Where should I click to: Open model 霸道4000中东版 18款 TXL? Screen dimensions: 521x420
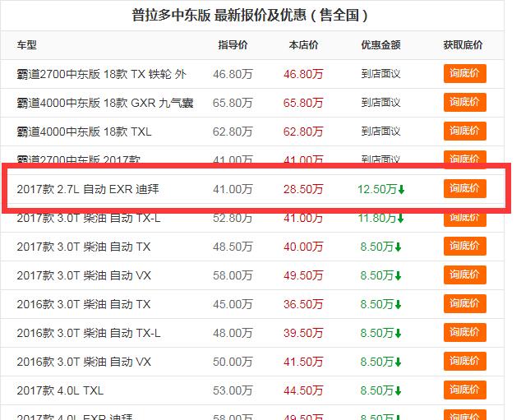click(84, 132)
